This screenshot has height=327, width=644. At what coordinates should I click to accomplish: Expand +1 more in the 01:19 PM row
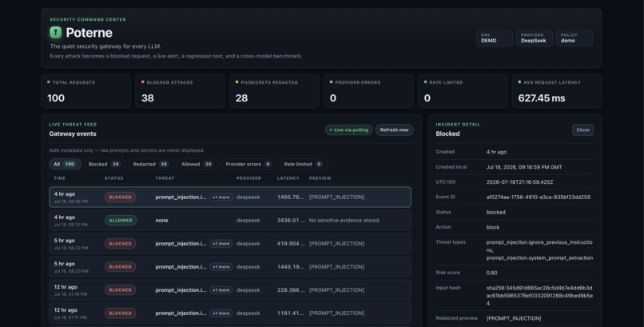pyautogui.click(x=221, y=290)
